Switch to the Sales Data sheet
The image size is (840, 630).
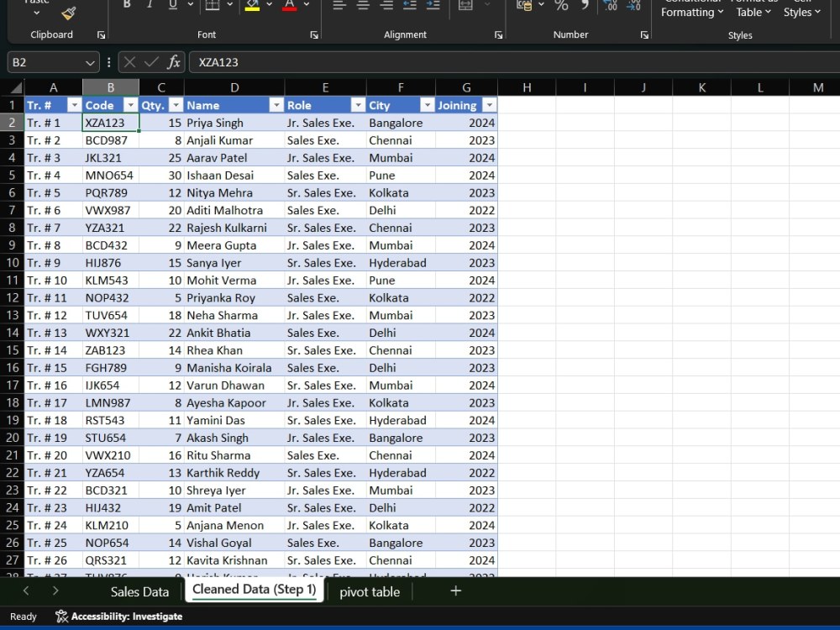point(139,591)
